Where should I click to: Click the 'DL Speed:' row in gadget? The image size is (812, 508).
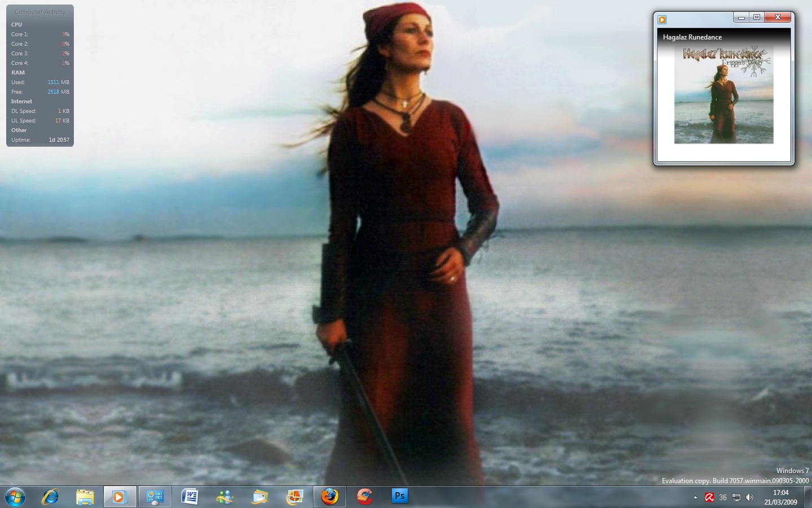coord(40,111)
